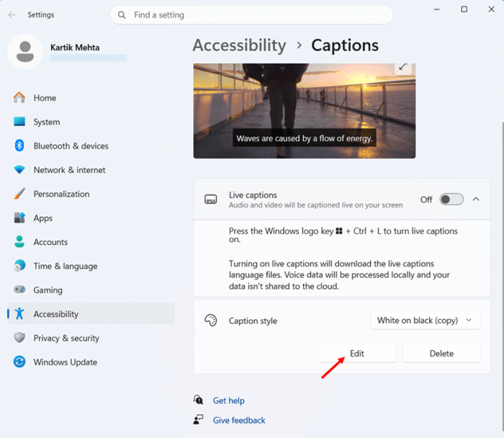Turn on the Live captions toggle
The width and height of the screenshot is (504, 438).
coord(451,200)
